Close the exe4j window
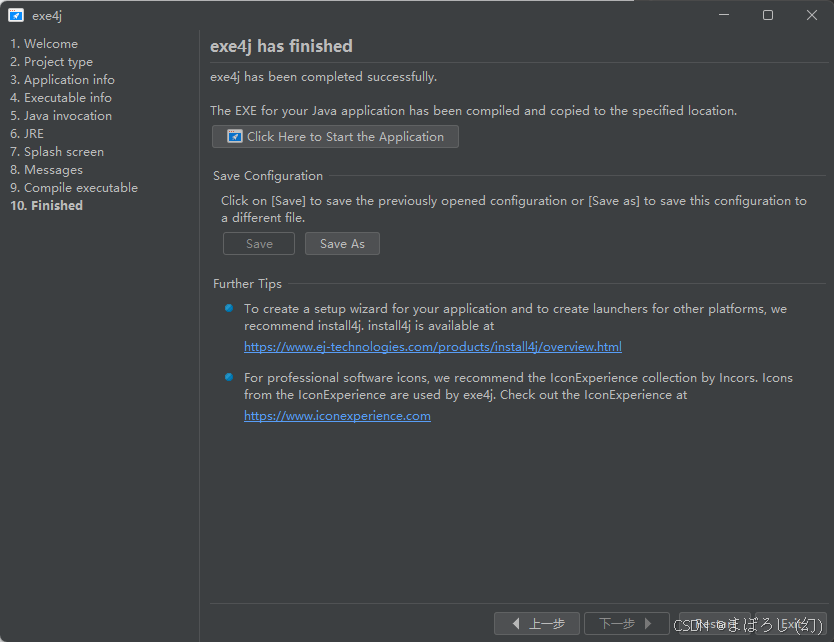The image size is (834, 642). (812, 15)
